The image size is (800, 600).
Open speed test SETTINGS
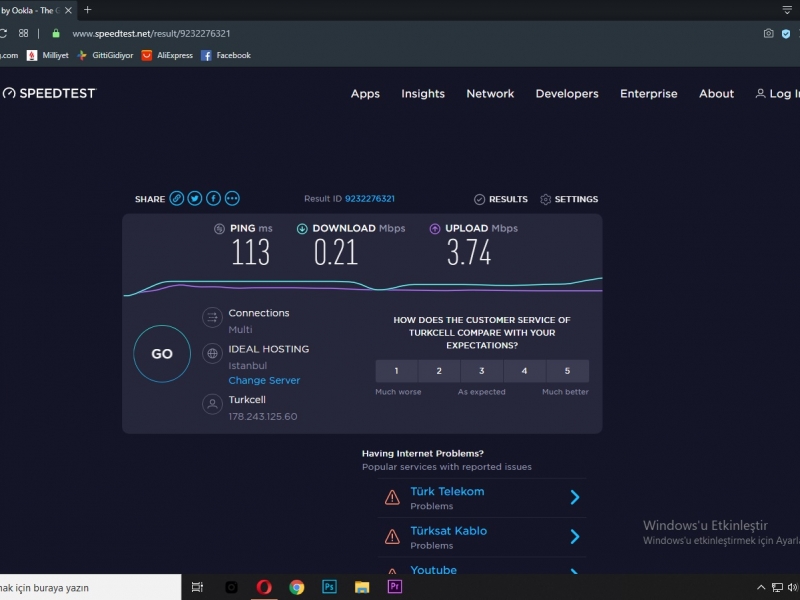(x=569, y=199)
